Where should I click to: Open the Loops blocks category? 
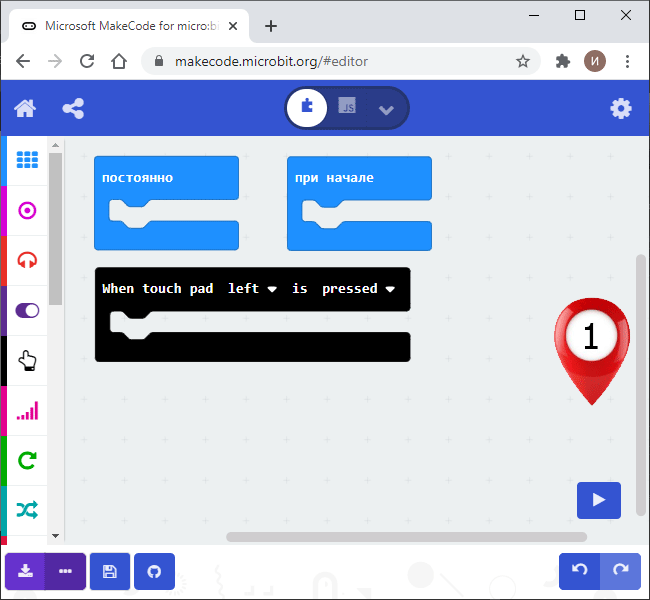point(27,460)
